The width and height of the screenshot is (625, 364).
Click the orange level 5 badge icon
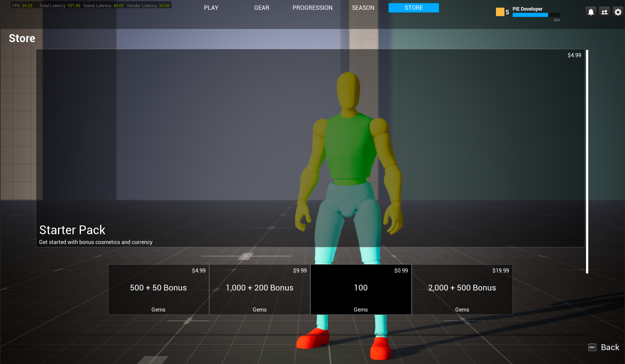(x=500, y=11)
